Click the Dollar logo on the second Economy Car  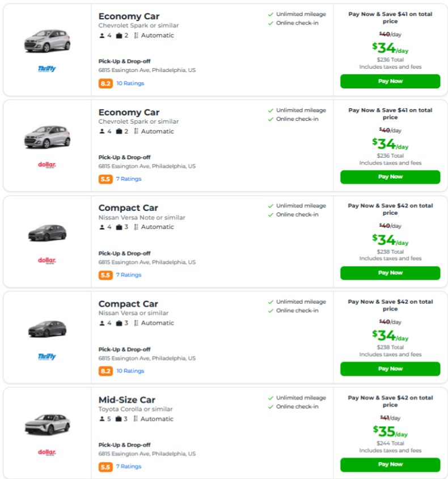[x=48, y=166]
